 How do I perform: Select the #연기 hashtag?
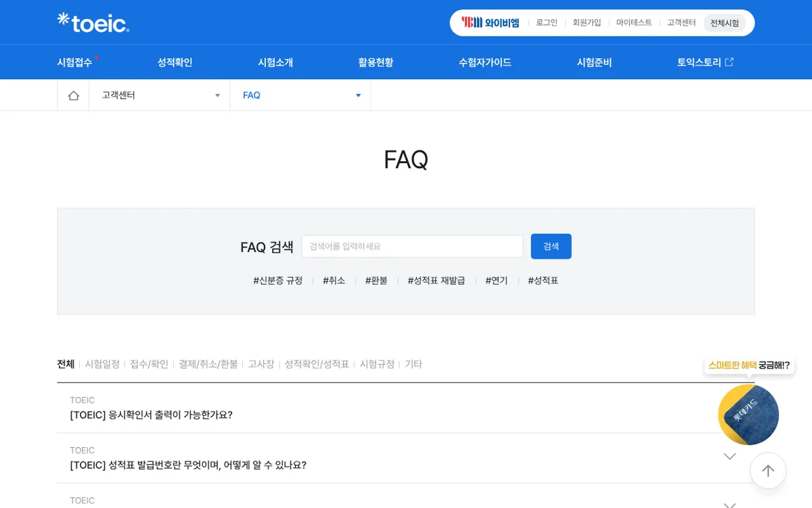click(497, 280)
